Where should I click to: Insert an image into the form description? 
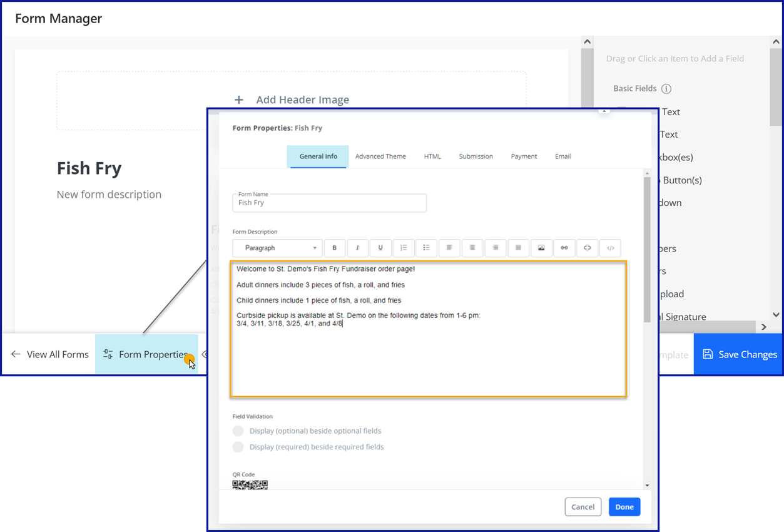[541, 248]
